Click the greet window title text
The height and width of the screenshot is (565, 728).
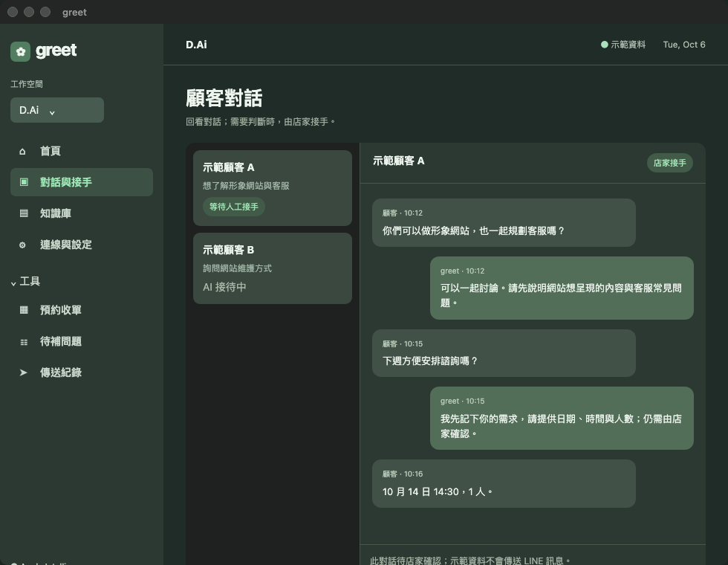pyautogui.click(x=74, y=13)
